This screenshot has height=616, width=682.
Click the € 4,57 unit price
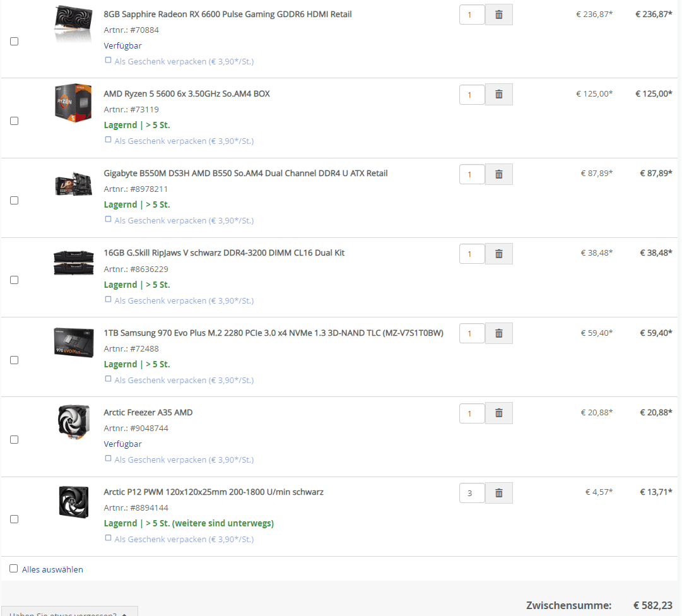599,492
